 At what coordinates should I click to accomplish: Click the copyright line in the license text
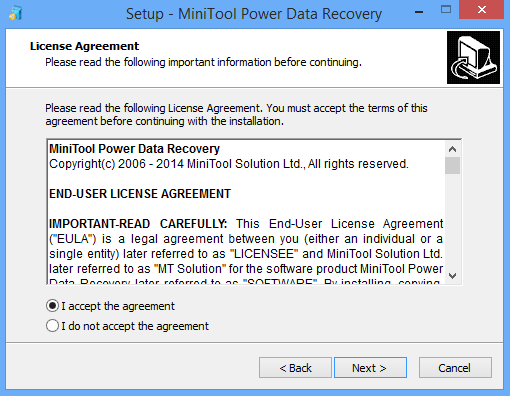point(229,164)
